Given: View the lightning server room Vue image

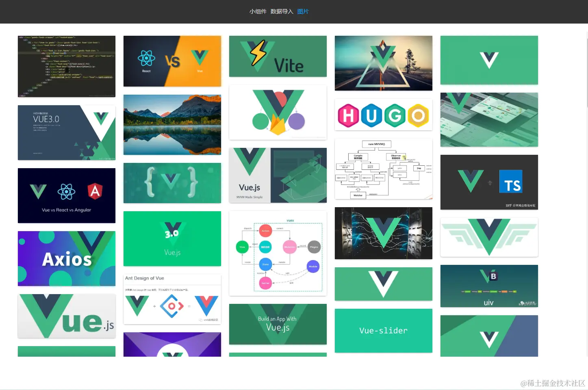Looking at the screenshot, I should (x=384, y=233).
